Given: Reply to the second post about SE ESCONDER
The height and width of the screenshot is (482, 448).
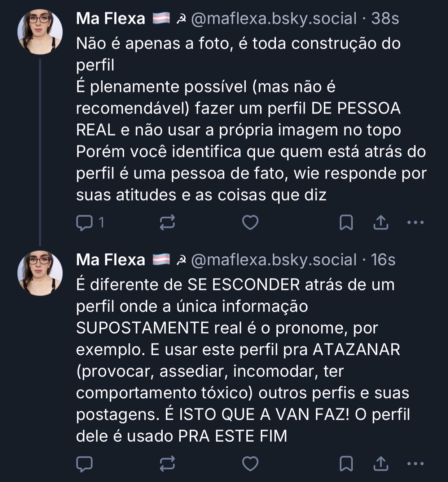Looking at the screenshot, I should tap(84, 464).
